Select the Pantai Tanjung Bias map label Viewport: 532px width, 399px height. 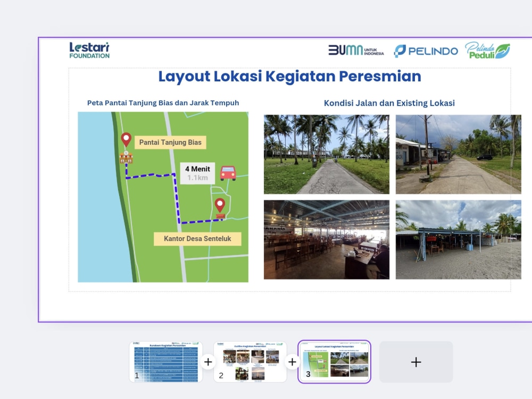click(170, 143)
